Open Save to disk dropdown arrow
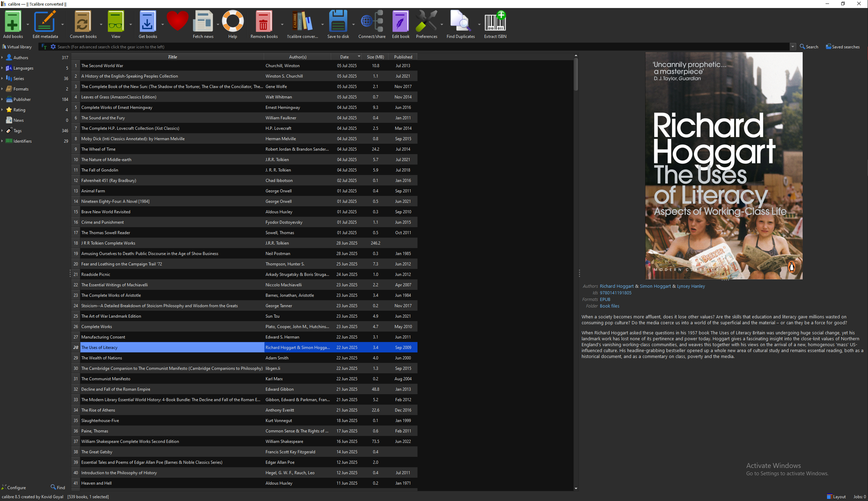Screen dimensions: 868x501 pos(353,24)
